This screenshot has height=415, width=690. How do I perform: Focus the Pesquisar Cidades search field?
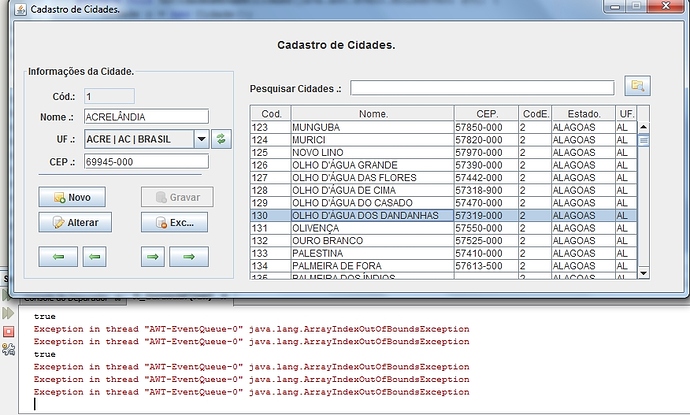pos(481,88)
